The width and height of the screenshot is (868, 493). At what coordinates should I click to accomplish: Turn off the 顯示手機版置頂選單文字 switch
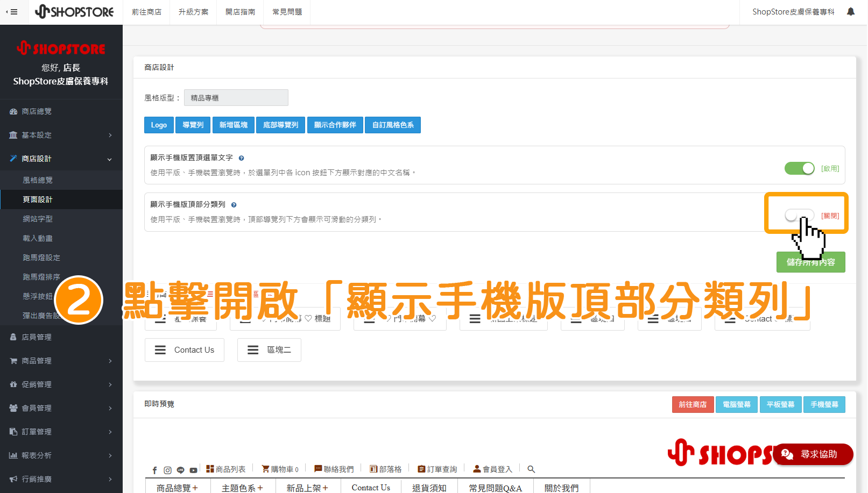click(800, 168)
